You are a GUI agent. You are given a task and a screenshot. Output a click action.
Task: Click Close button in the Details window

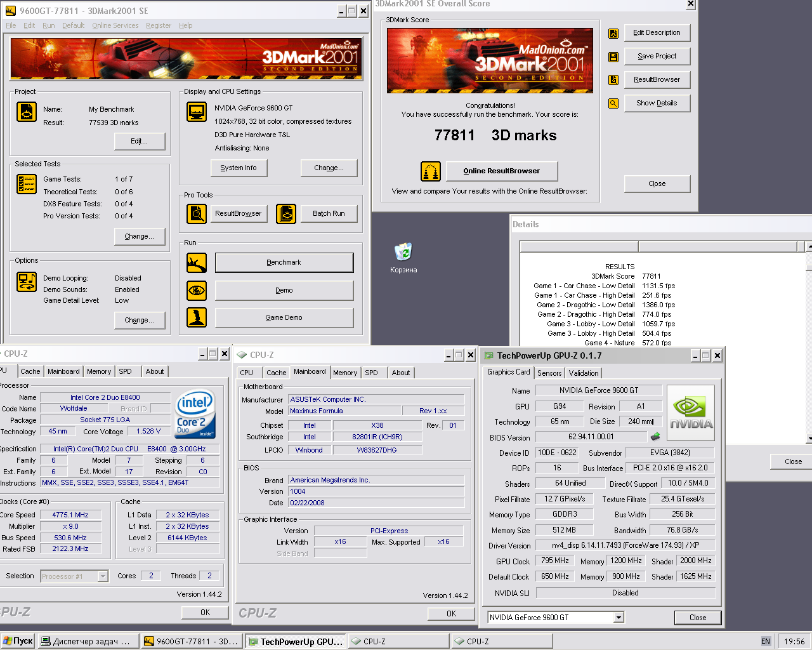pos(793,462)
